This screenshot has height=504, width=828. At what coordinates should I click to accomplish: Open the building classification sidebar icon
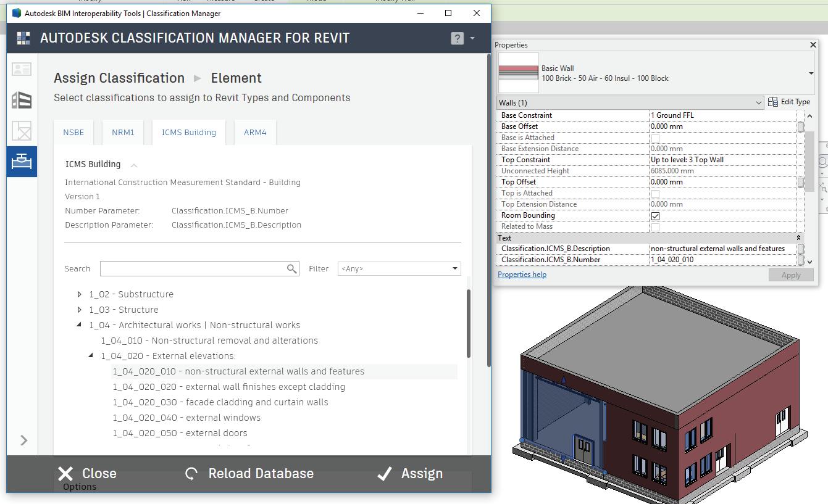[x=22, y=100]
